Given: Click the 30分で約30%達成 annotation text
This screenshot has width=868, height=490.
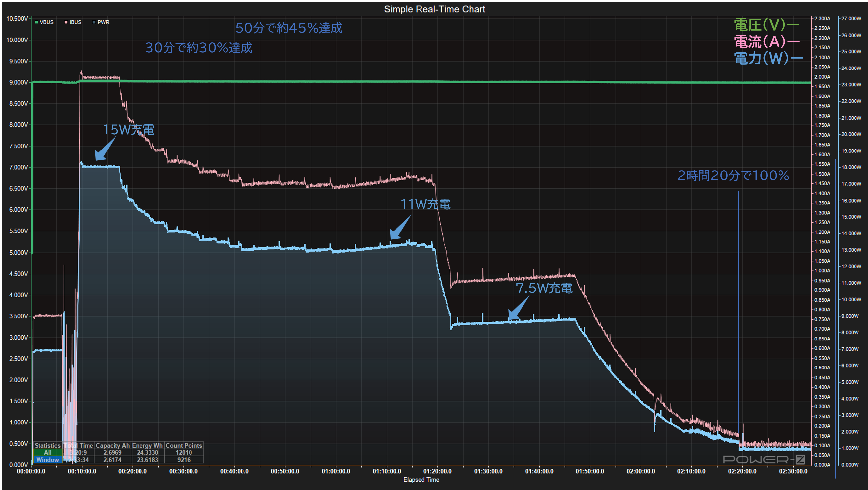Looking at the screenshot, I should tap(198, 47).
